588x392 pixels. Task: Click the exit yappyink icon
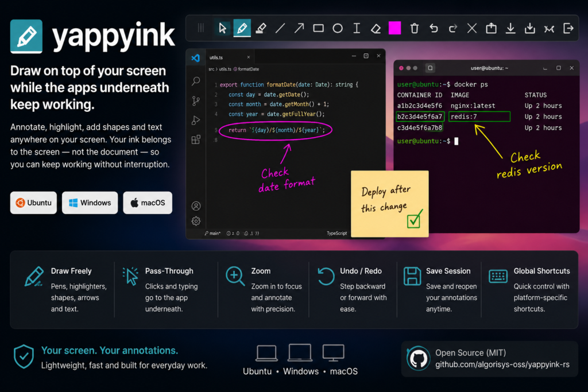coord(568,28)
